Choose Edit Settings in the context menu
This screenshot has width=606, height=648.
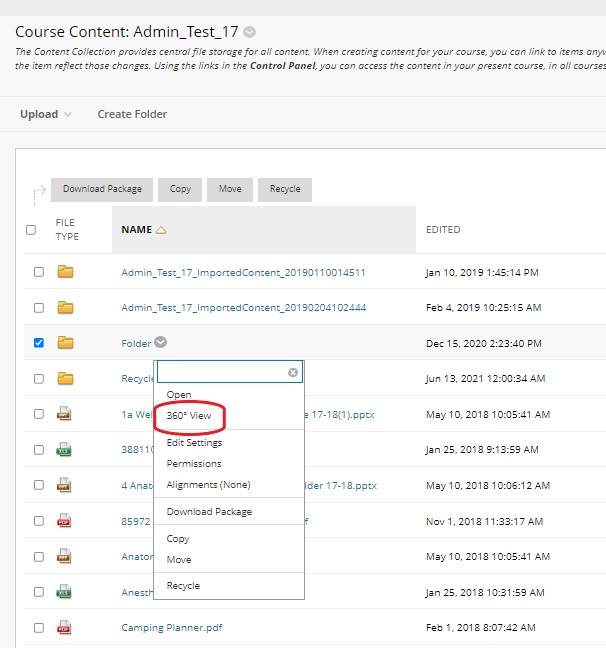point(194,443)
